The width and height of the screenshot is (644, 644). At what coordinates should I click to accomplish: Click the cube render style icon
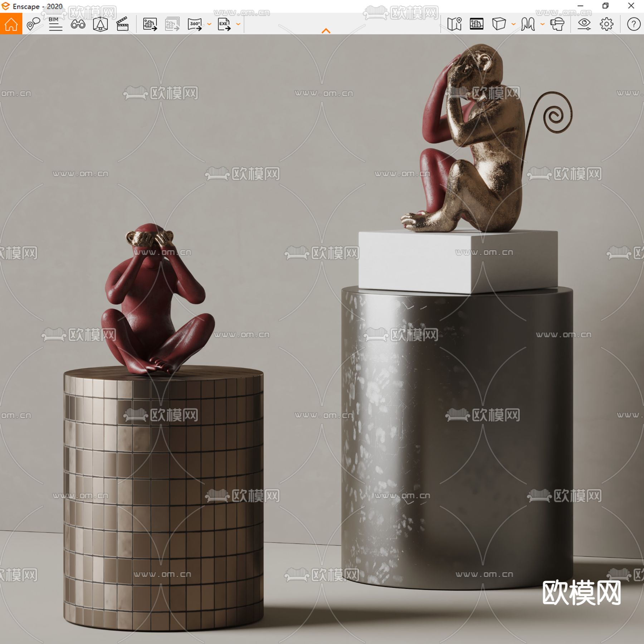pos(499,24)
